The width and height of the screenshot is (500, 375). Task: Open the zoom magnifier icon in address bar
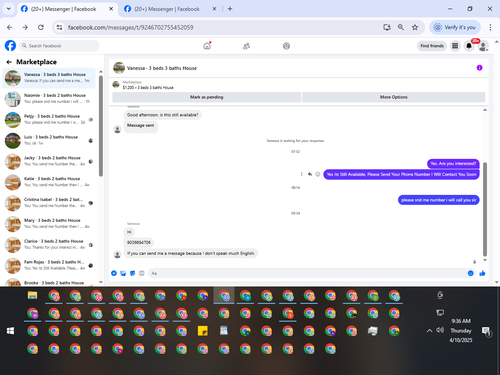(401, 27)
